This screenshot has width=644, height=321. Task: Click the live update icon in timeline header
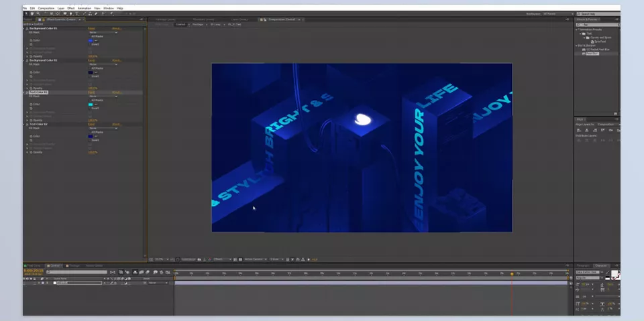click(120, 272)
